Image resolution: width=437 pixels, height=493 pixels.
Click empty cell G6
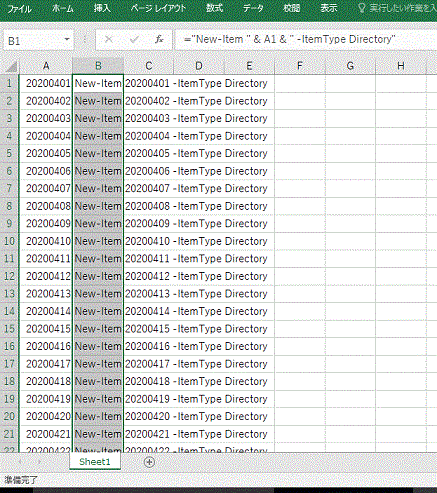(350, 171)
